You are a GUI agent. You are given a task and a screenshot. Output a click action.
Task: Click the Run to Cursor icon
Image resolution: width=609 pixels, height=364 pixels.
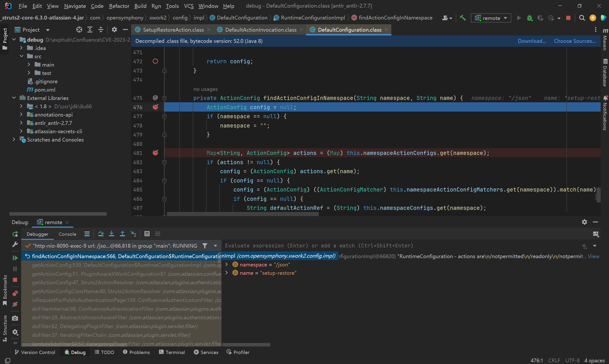(x=133, y=234)
